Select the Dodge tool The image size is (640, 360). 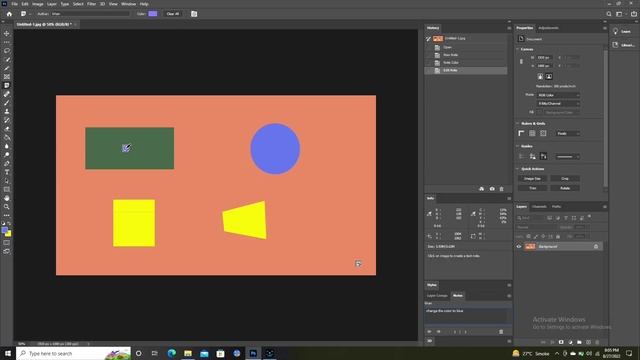tap(7, 155)
